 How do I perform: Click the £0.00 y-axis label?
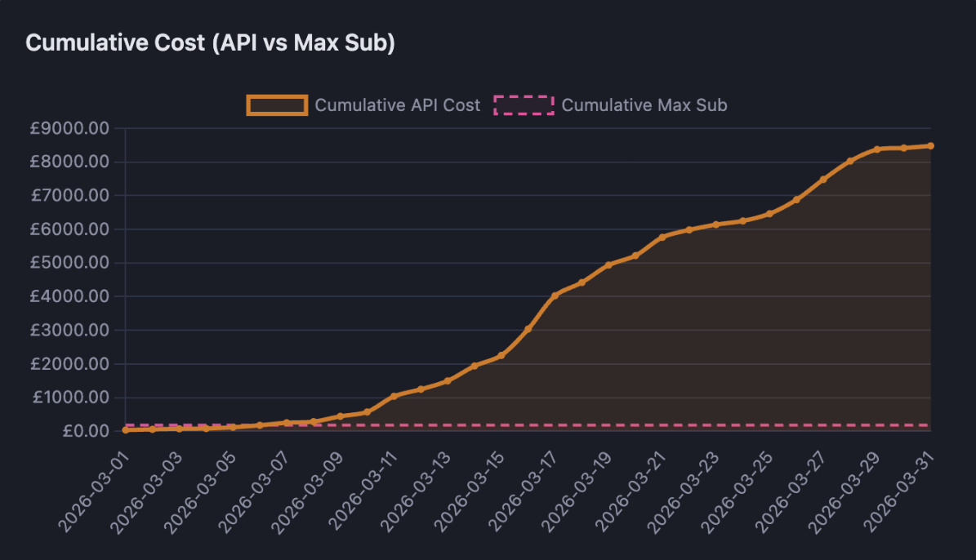pos(85,431)
